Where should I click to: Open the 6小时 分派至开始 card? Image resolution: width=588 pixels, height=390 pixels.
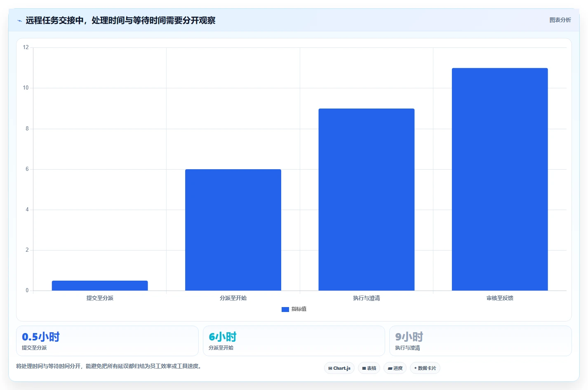294,341
